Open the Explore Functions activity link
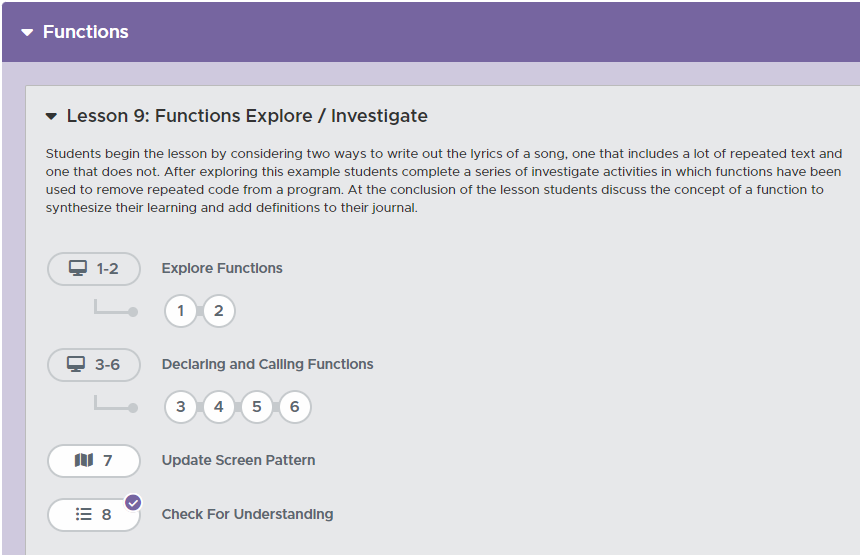860x555 pixels. (222, 268)
